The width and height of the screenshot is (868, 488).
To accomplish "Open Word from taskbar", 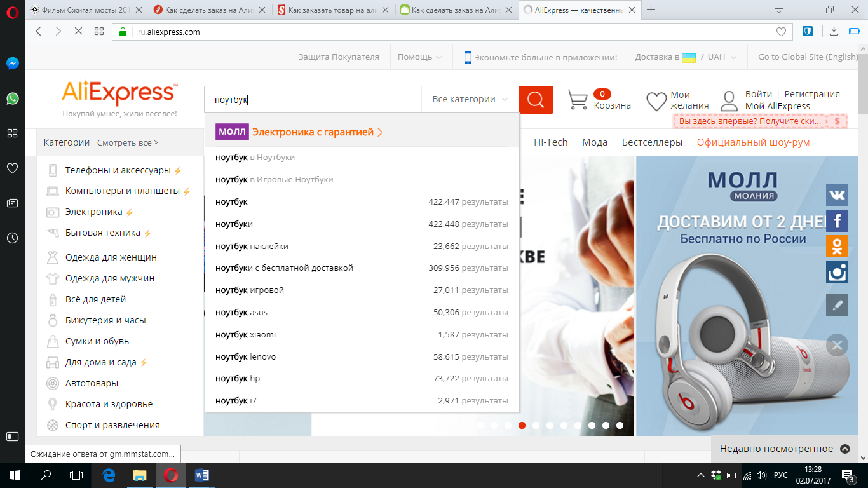I will (x=202, y=475).
